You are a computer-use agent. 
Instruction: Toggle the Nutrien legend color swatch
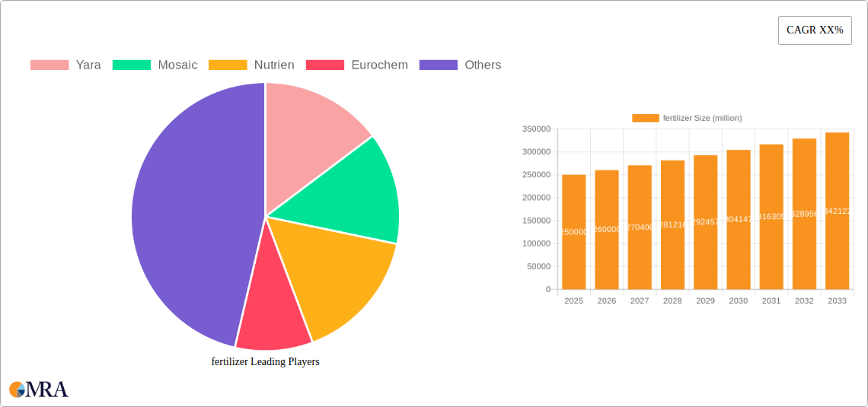(x=228, y=65)
